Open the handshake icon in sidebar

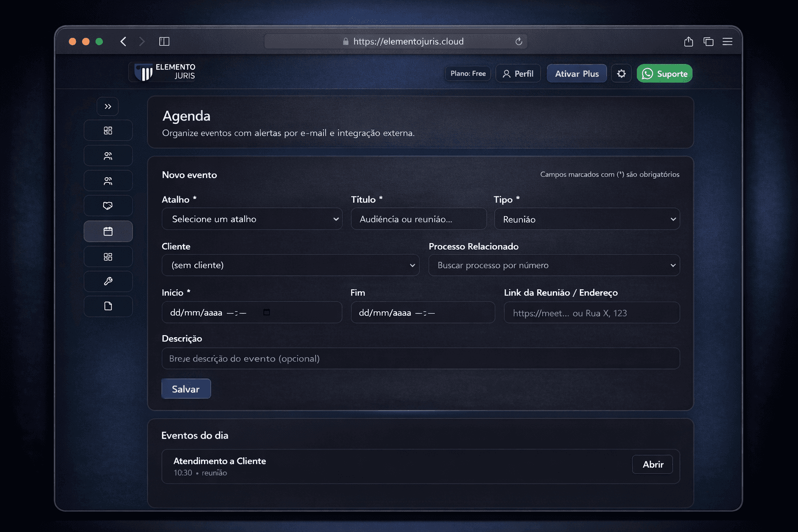point(108,206)
